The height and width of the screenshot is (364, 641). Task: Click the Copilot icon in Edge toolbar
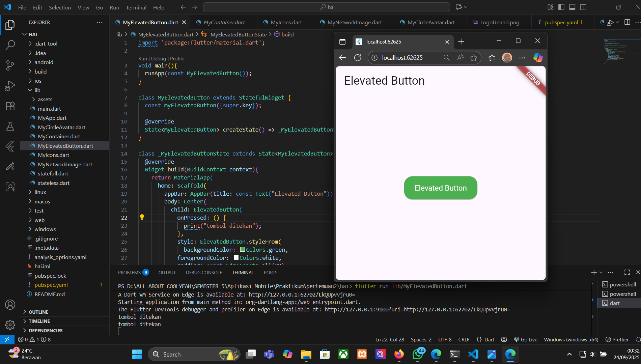point(538,57)
